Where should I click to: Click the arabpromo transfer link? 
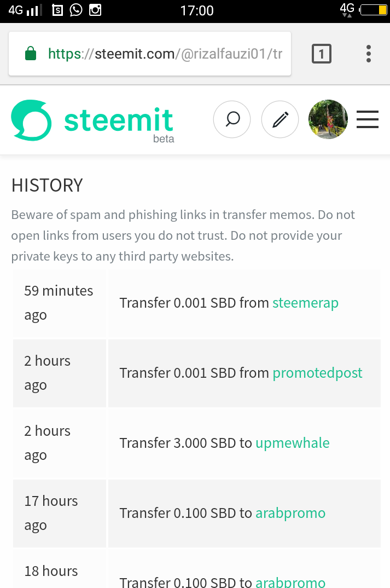pos(290,513)
